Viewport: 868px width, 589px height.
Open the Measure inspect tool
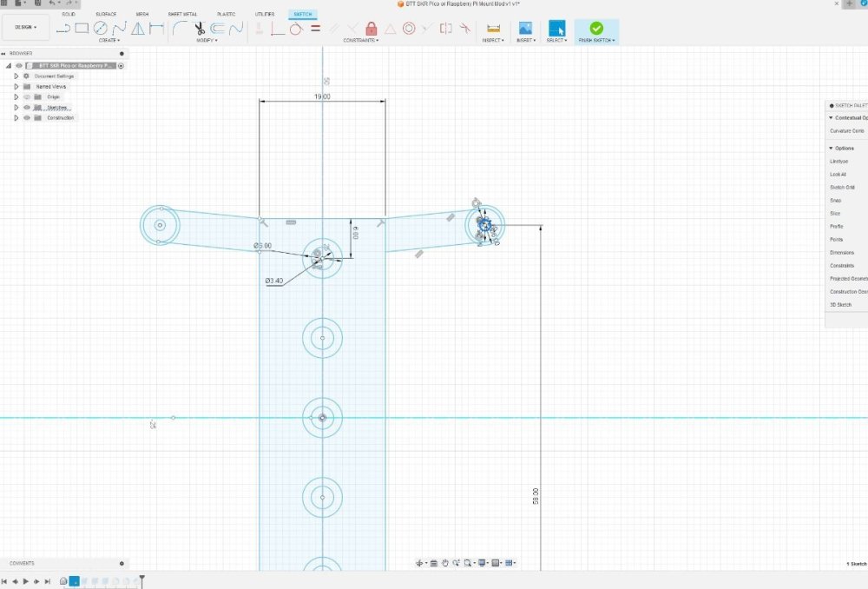click(493, 29)
